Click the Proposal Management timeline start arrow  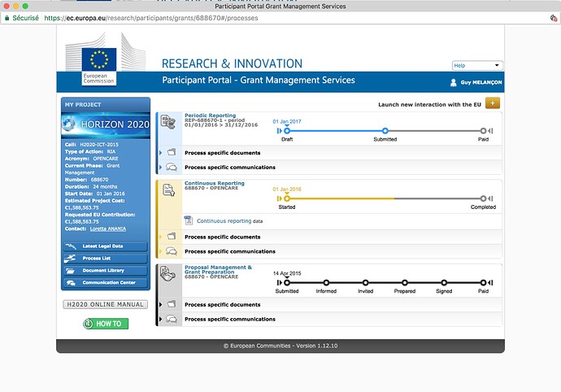[x=280, y=282]
